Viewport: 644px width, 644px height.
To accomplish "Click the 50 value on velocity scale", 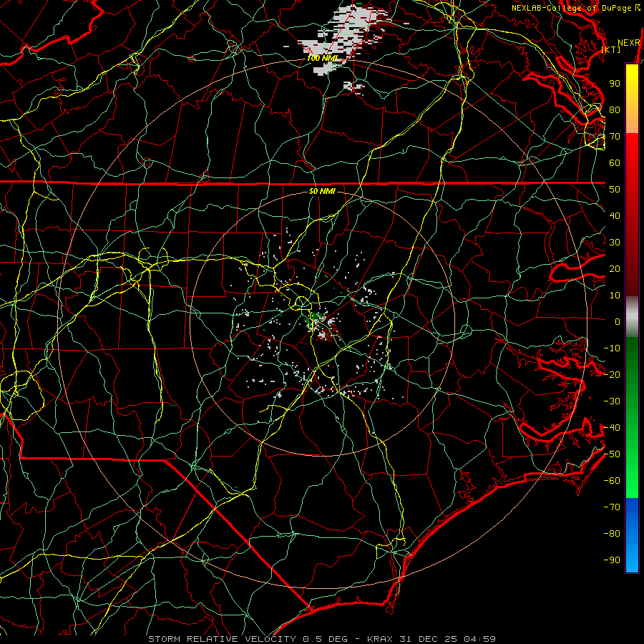I will pos(615,190).
